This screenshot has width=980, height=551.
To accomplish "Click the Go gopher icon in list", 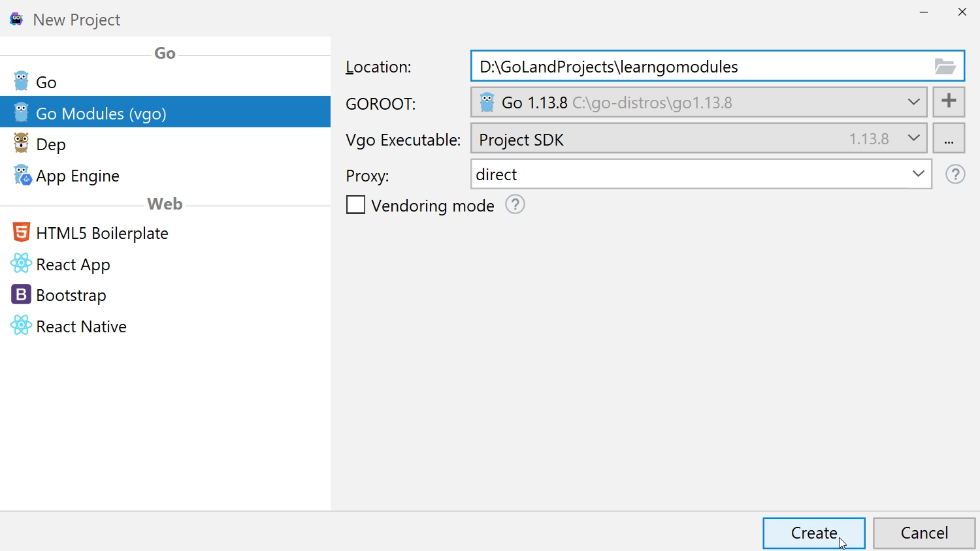I will click(x=21, y=81).
